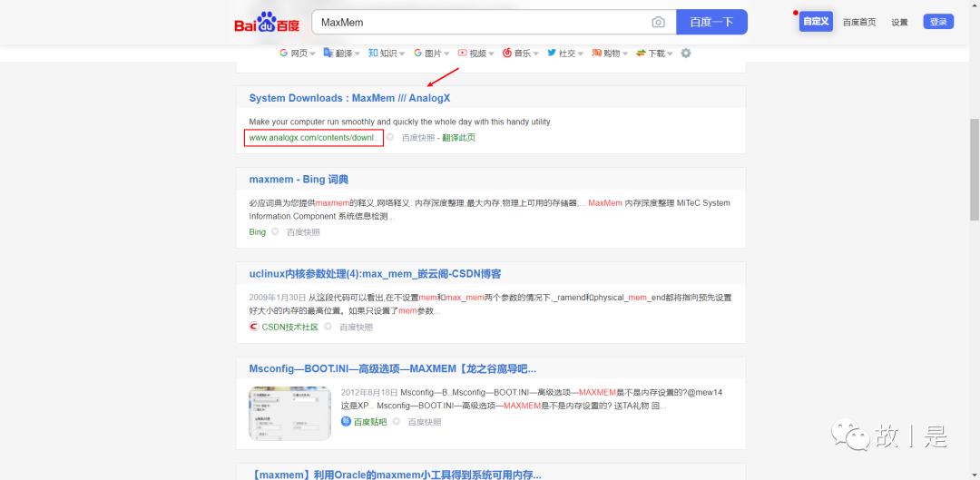
Task: Click 百度快照 under the Tieba result
Action: click(425, 422)
